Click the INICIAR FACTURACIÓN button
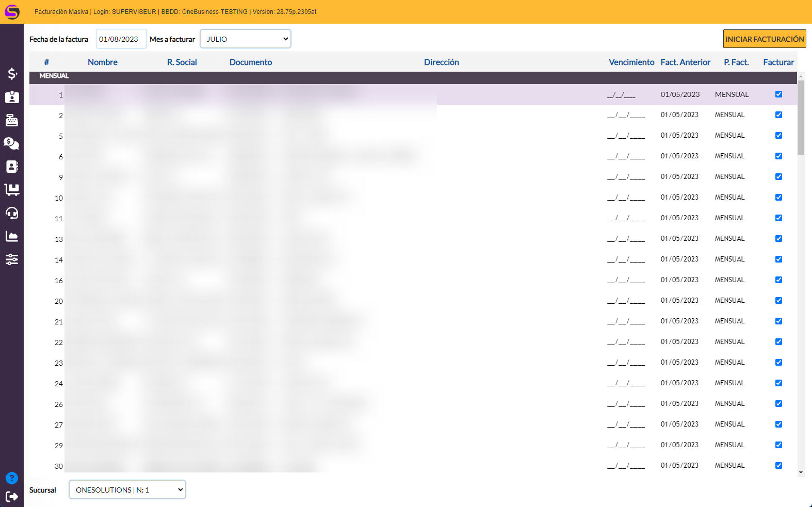 (765, 39)
